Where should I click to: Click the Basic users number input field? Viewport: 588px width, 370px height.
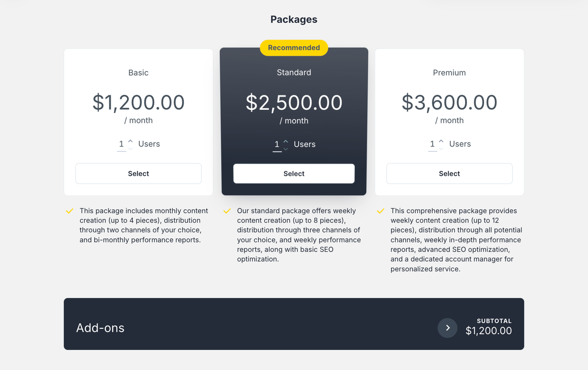tap(121, 144)
